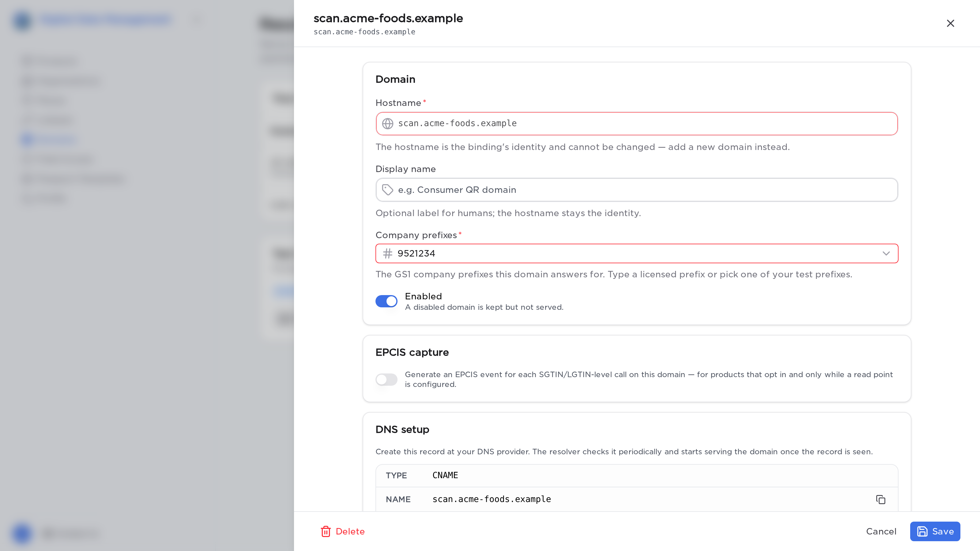Copy the DNS NAME record value
Image resolution: width=980 pixels, height=551 pixels.
pyautogui.click(x=880, y=499)
